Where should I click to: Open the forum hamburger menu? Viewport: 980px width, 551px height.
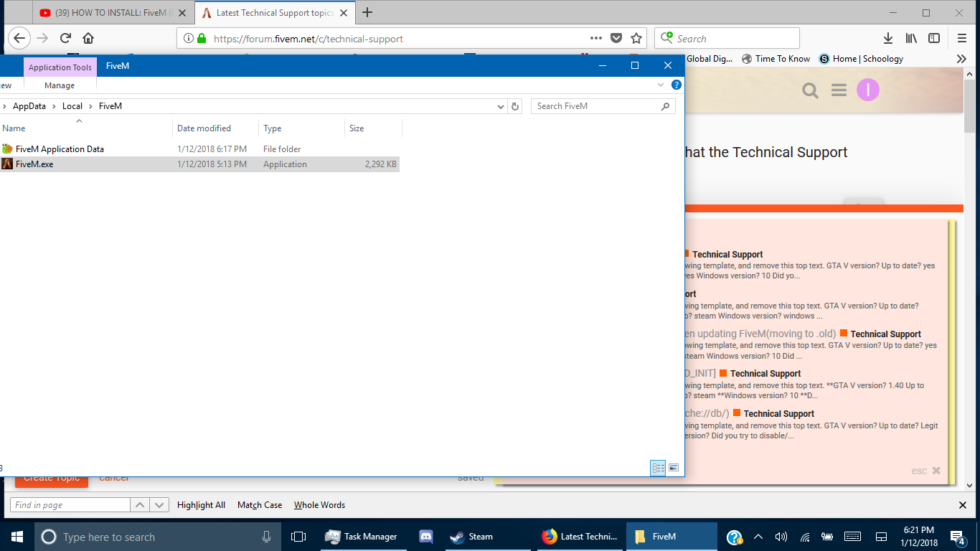839,90
